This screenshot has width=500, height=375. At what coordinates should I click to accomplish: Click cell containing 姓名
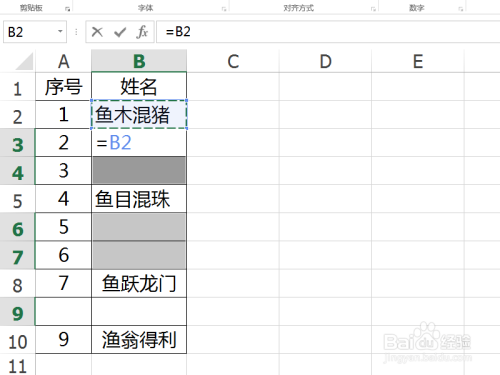point(139,87)
